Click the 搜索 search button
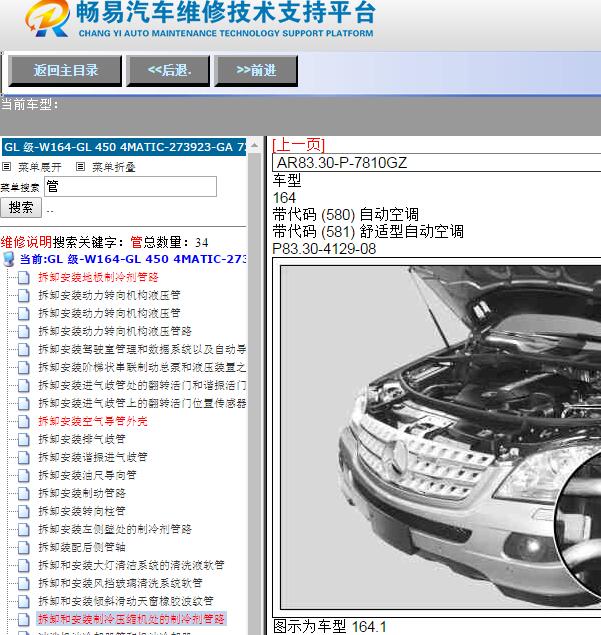Screen dimensions: 601x635 (21, 208)
